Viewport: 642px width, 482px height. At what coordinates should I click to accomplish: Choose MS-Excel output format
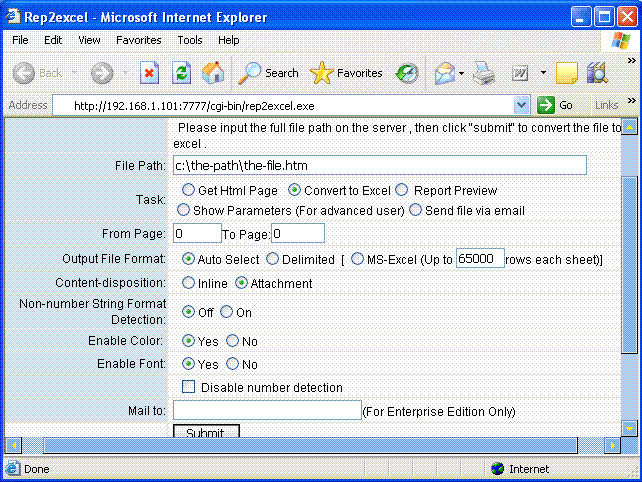(357, 258)
